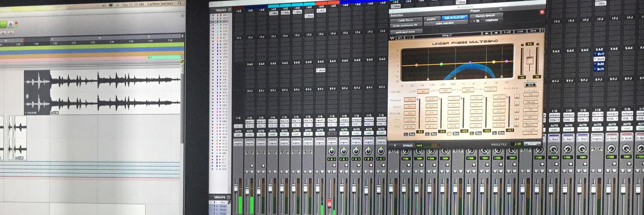This screenshot has height=215, width=644.
Task: Click the Waves Save button
Action: pos(533,31)
